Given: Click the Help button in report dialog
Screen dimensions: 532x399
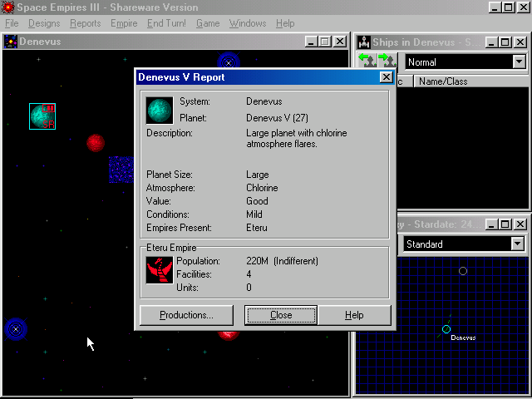Looking at the screenshot, I should (354, 315).
